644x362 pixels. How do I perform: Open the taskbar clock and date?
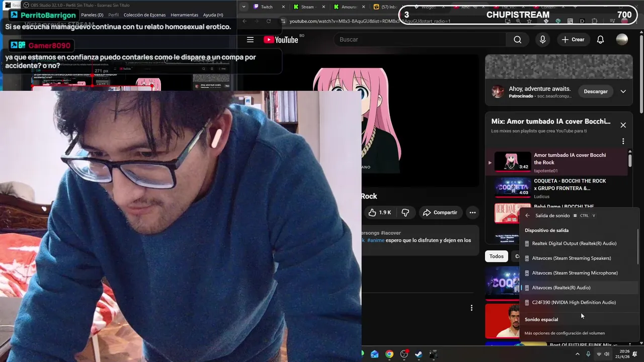pos(622,354)
